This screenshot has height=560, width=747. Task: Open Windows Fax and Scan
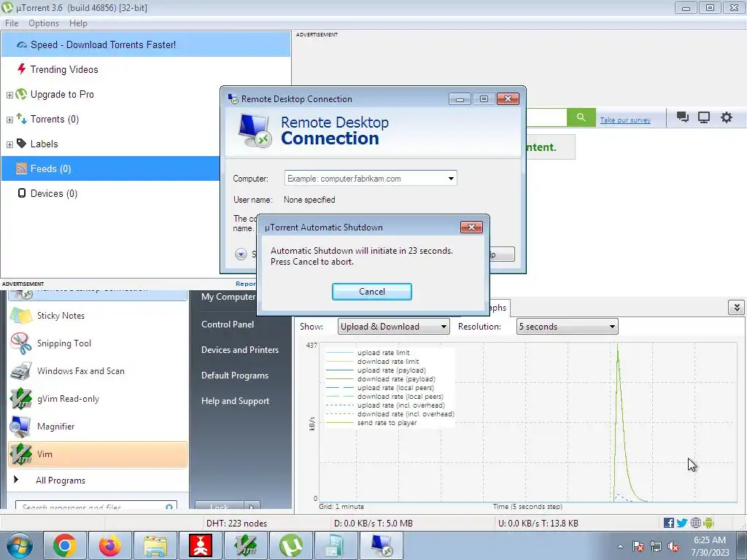click(x=98, y=371)
